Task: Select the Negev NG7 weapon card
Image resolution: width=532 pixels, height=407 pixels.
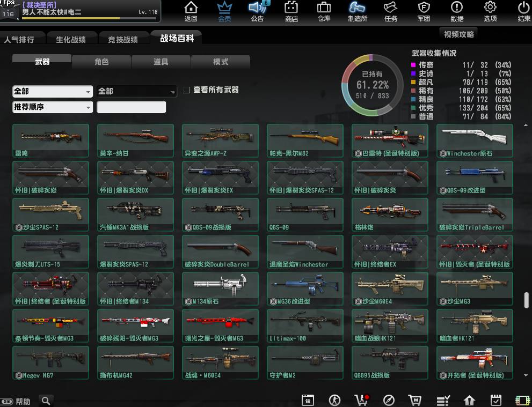Action: (x=50, y=362)
